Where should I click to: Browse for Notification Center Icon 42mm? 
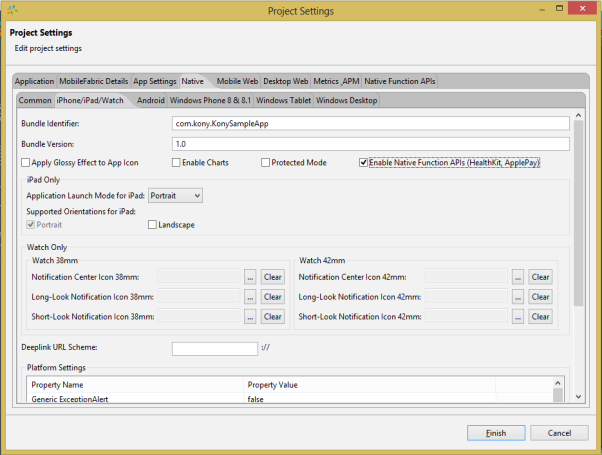click(518, 277)
